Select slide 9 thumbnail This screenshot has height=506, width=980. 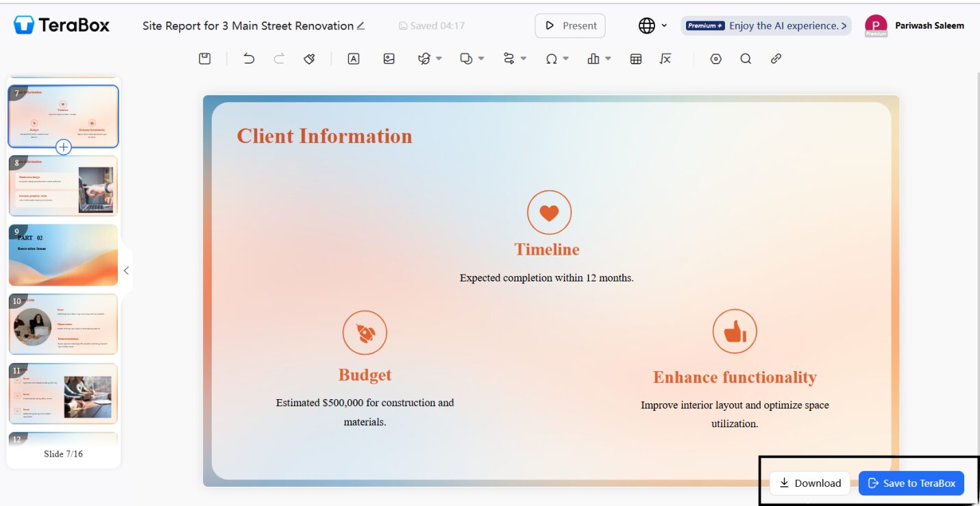63,255
